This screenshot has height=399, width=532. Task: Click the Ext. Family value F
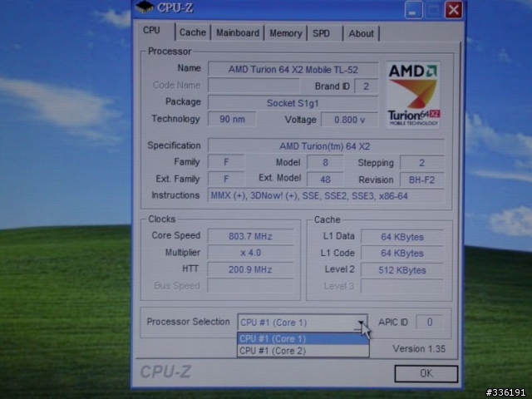click(226, 179)
